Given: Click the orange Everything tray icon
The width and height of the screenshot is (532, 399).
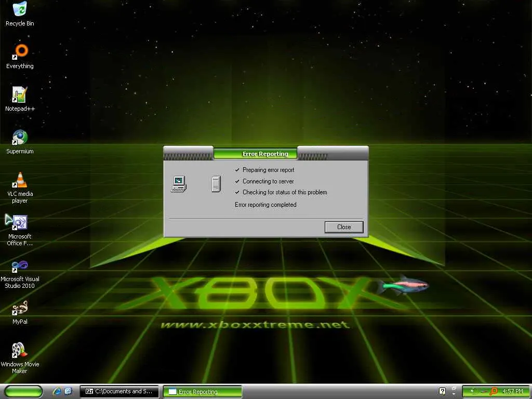Looking at the screenshot, I should click(x=494, y=392).
